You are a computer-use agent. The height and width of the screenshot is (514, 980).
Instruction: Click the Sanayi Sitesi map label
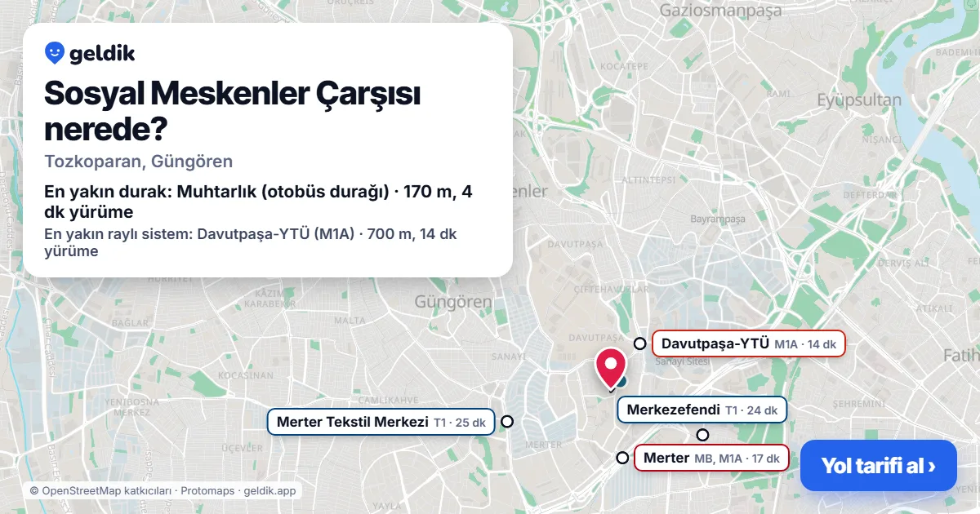point(684,361)
